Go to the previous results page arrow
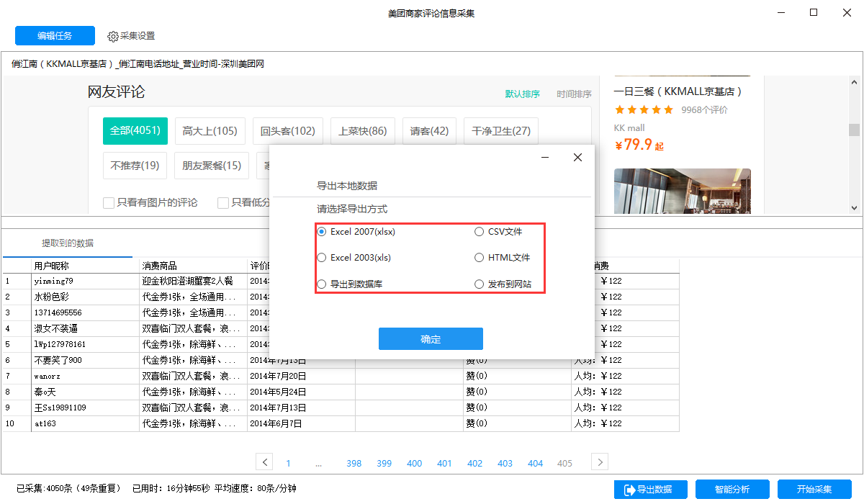 coord(265,462)
